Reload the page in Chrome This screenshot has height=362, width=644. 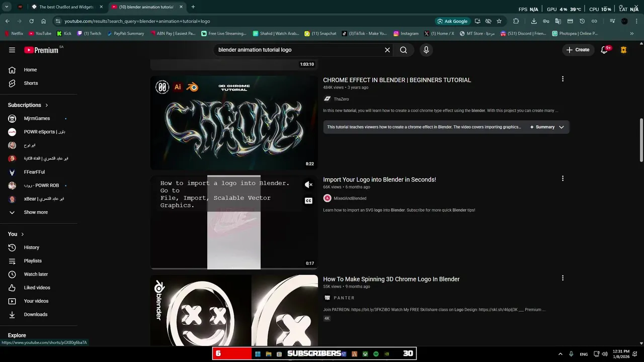pyautogui.click(x=31, y=21)
